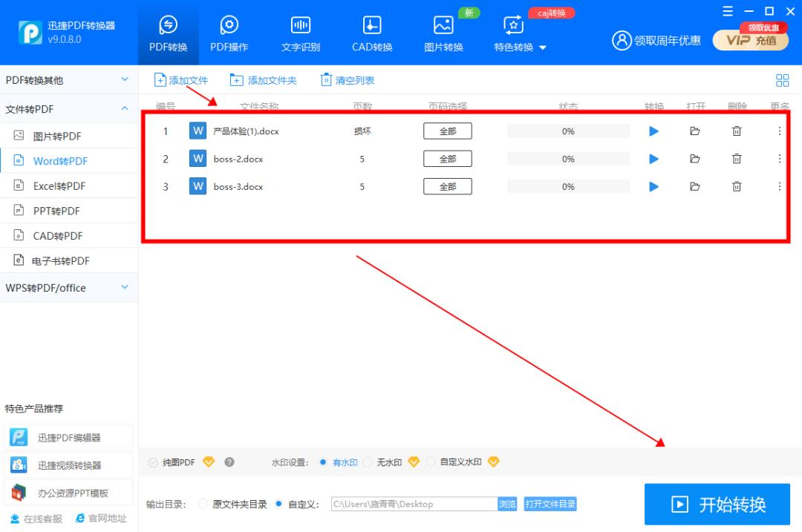802x532 pixels.
Task: Click the 开始转换 button
Action: (716, 504)
